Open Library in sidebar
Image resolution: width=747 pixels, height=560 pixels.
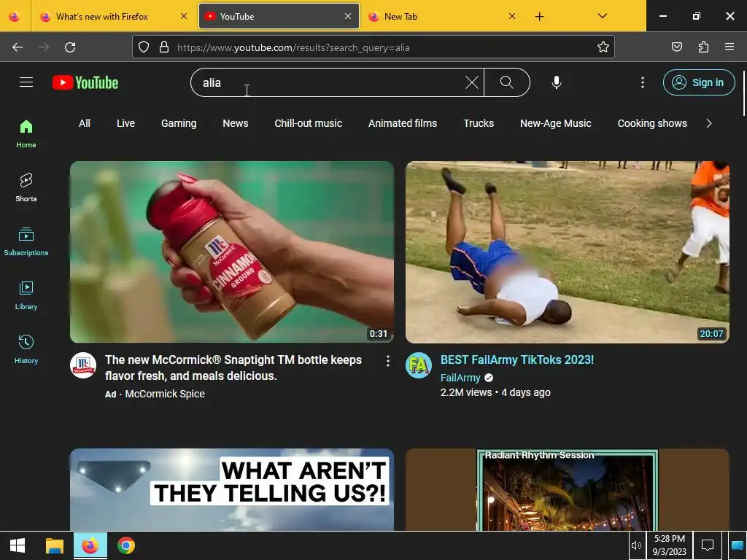[x=26, y=296]
